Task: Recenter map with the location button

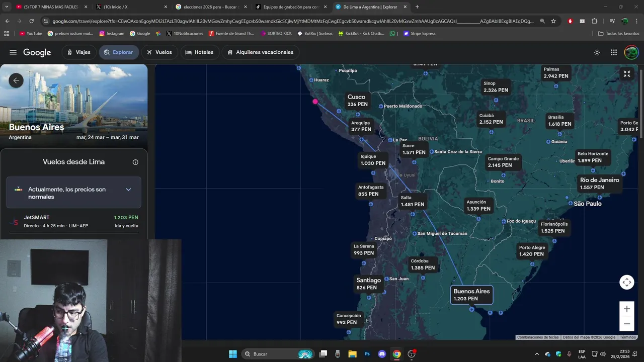Action: coord(627,282)
